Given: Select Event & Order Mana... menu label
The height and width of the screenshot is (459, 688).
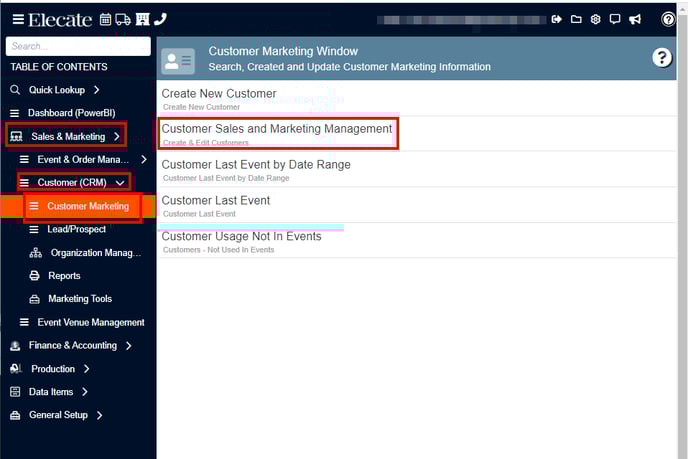Looking at the screenshot, I should coord(83,160).
